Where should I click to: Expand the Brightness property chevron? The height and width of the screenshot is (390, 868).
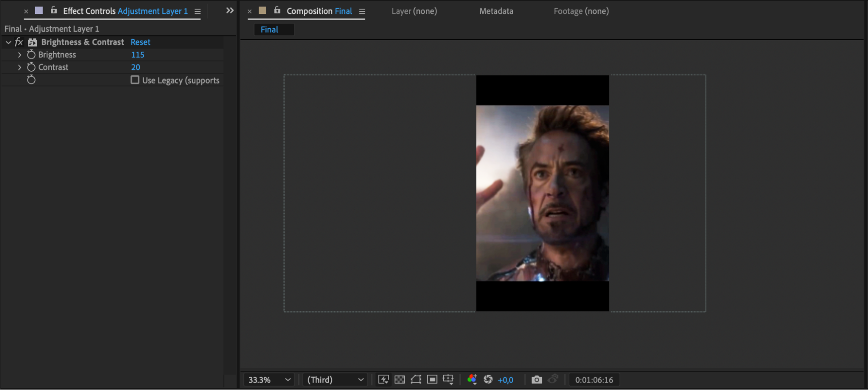click(20, 55)
